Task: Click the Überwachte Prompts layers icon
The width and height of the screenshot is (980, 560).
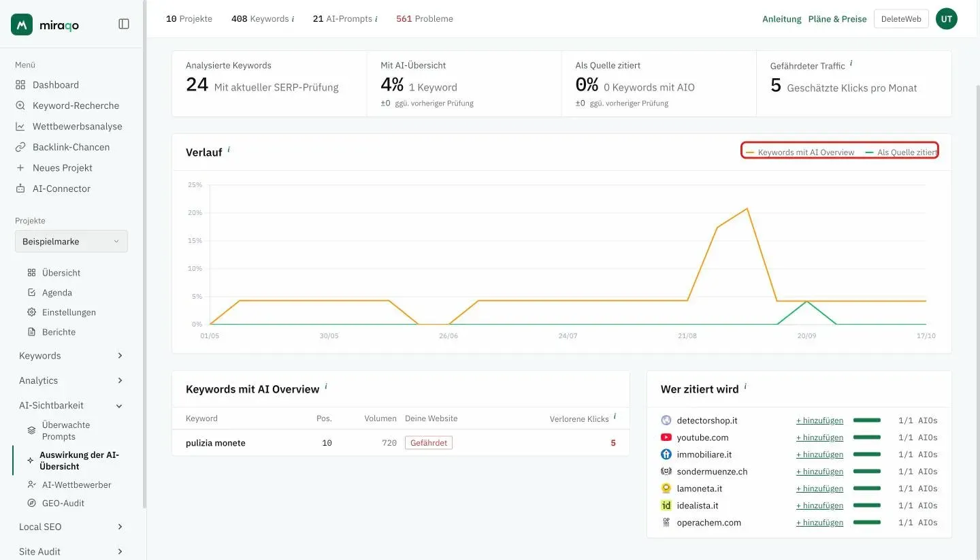Action: pyautogui.click(x=31, y=431)
